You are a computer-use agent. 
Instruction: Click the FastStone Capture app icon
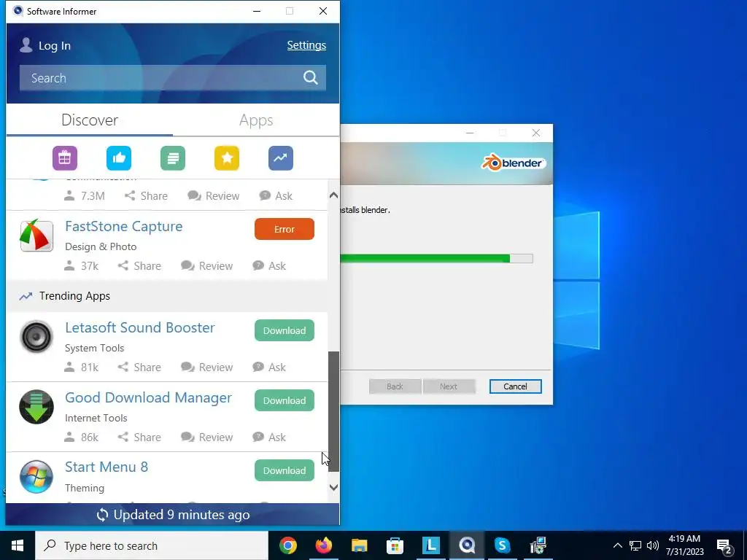(36, 236)
